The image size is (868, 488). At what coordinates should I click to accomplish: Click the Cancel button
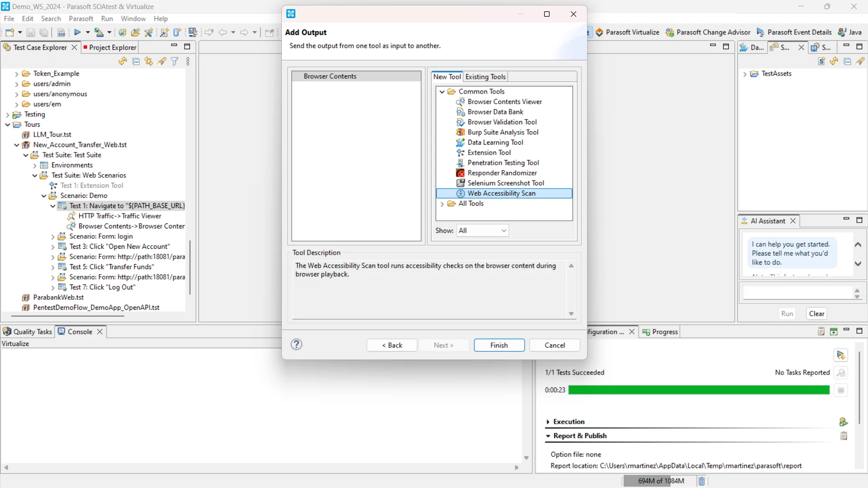(x=555, y=345)
